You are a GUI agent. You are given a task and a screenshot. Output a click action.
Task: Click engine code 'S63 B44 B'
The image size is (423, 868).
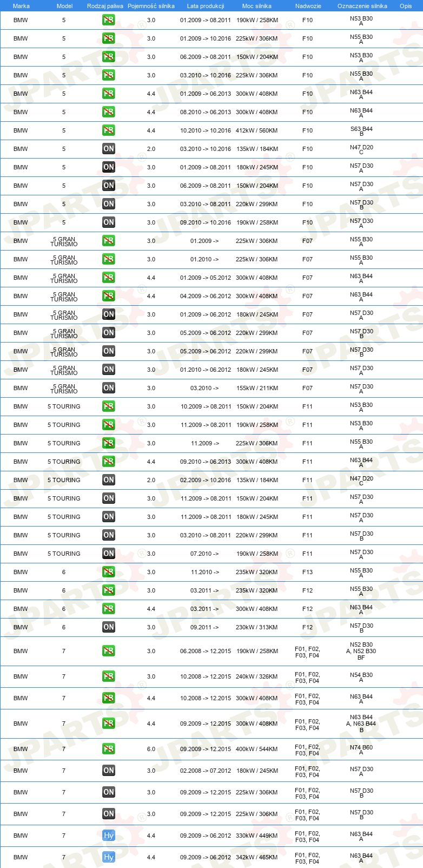coord(361,131)
